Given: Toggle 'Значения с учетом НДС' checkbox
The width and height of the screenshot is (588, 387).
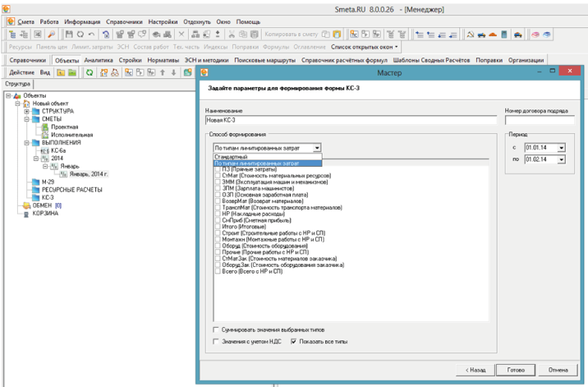Looking at the screenshot, I should [x=217, y=341].
